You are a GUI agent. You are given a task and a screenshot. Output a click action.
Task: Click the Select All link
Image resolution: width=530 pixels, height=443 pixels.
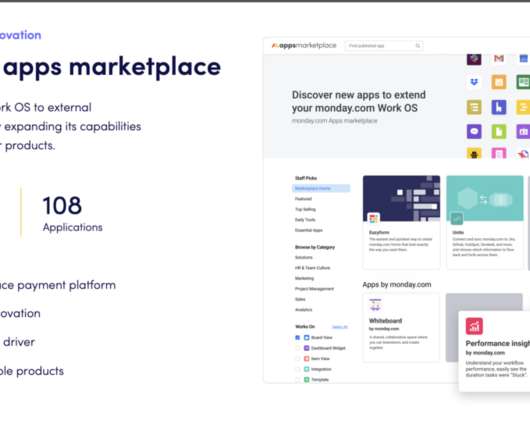pos(340,327)
